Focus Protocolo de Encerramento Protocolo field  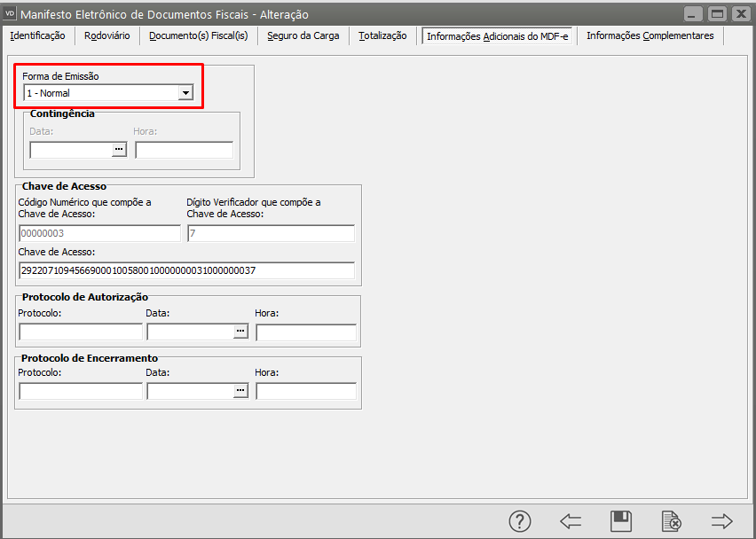point(81,391)
